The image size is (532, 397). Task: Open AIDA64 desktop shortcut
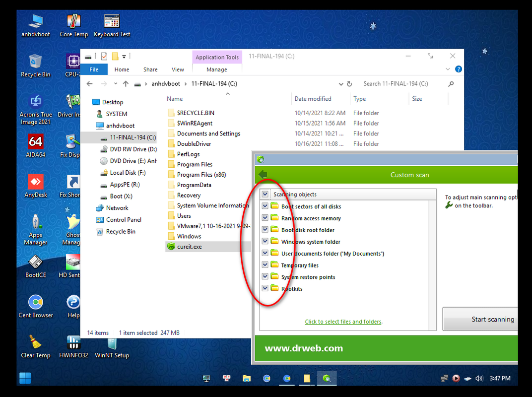click(36, 146)
